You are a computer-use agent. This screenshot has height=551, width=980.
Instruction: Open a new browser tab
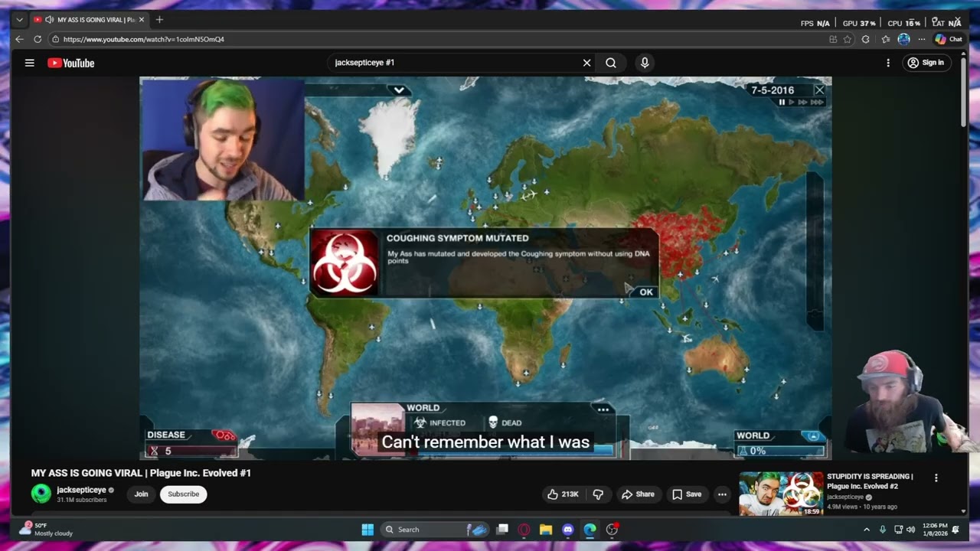click(159, 19)
